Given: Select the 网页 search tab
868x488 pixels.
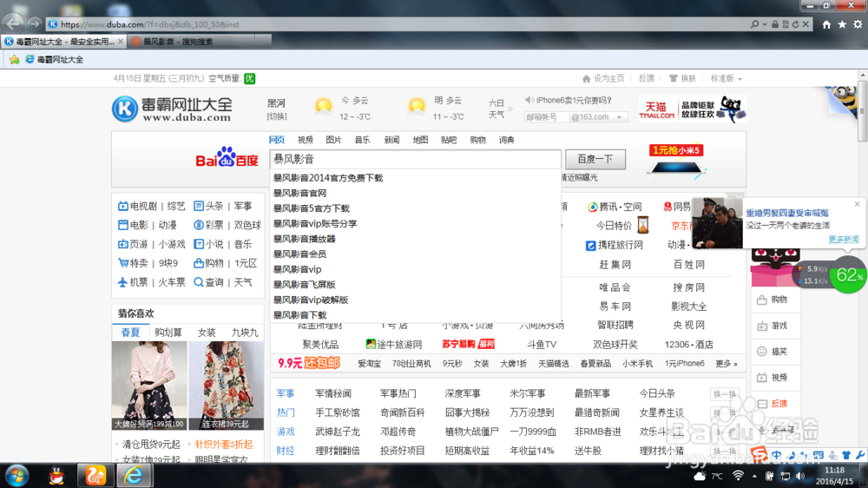Looking at the screenshot, I should click(277, 140).
